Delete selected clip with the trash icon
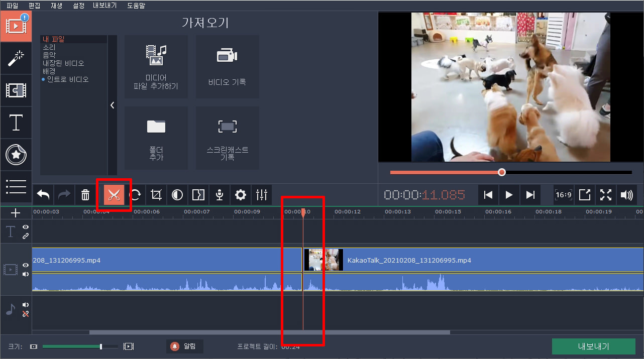Screen dimensions: 644x359 [85, 195]
